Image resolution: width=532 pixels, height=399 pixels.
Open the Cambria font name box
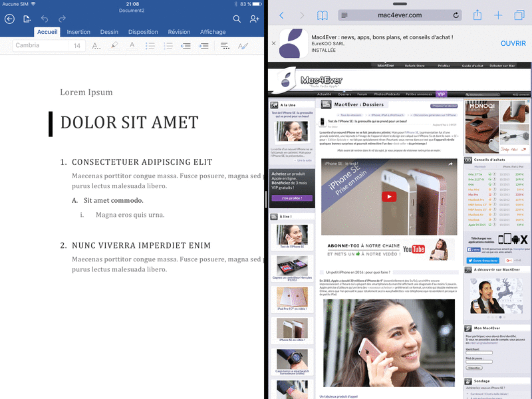(x=41, y=45)
